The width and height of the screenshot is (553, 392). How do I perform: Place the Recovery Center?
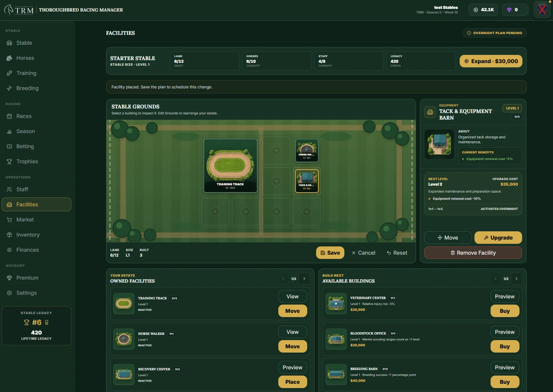point(292,382)
